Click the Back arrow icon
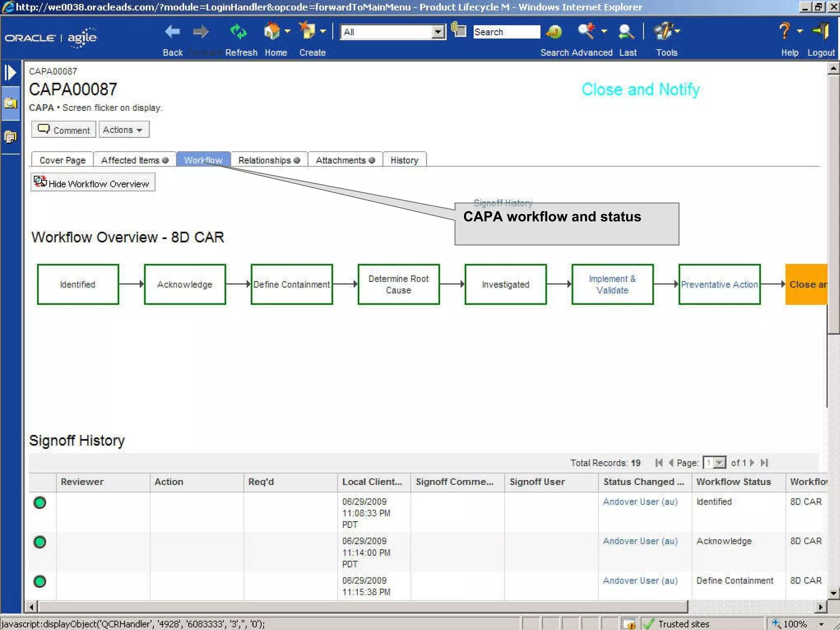The image size is (840, 630). [x=172, y=32]
